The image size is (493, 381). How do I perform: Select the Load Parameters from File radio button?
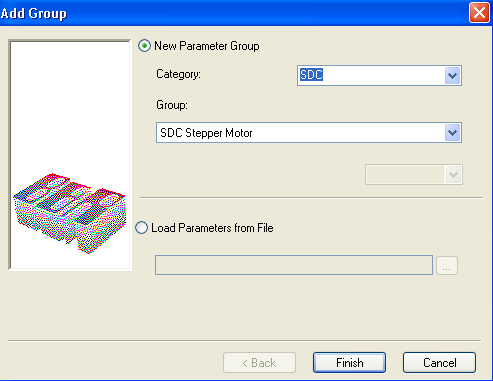142,228
